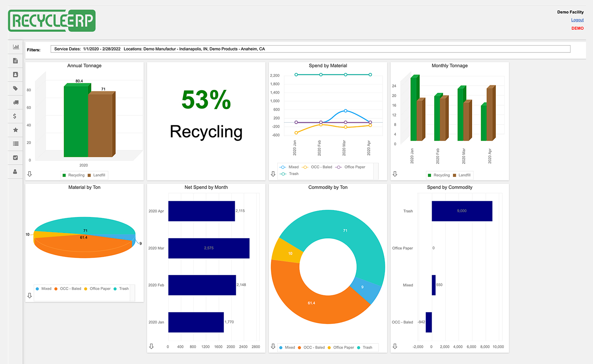The image size is (593, 364).
Task: Toggle Office Paper in Commodity by Ton legend
Action: (x=341, y=347)
